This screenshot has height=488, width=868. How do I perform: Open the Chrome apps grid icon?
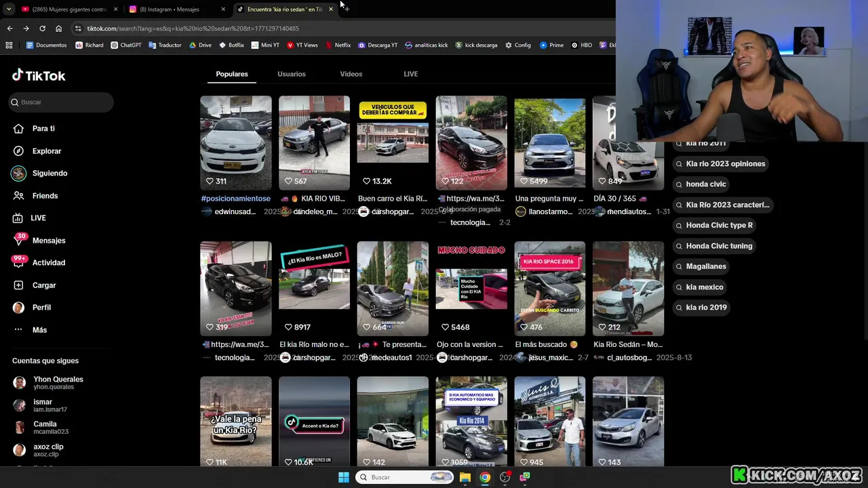pos(9,45)
